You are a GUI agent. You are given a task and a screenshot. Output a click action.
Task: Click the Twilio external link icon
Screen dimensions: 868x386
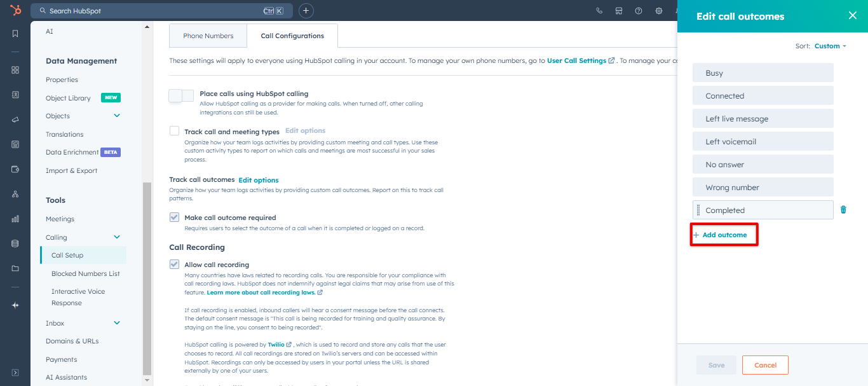289,345
